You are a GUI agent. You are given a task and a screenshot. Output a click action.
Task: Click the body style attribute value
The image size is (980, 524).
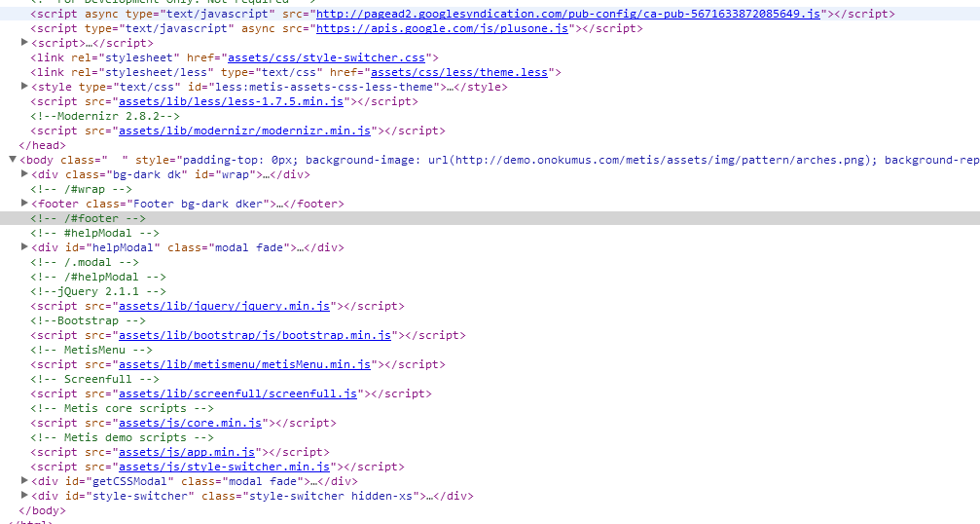(581, 160)
